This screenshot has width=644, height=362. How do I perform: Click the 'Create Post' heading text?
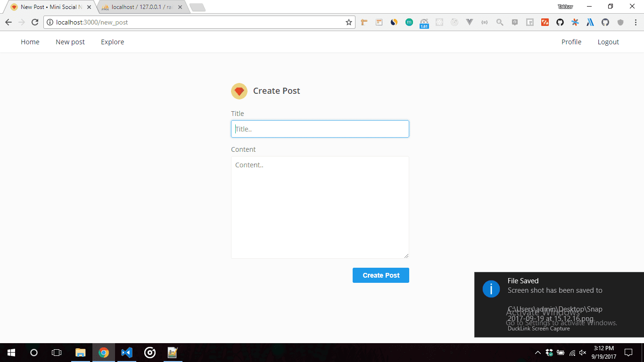click(277, 91)
